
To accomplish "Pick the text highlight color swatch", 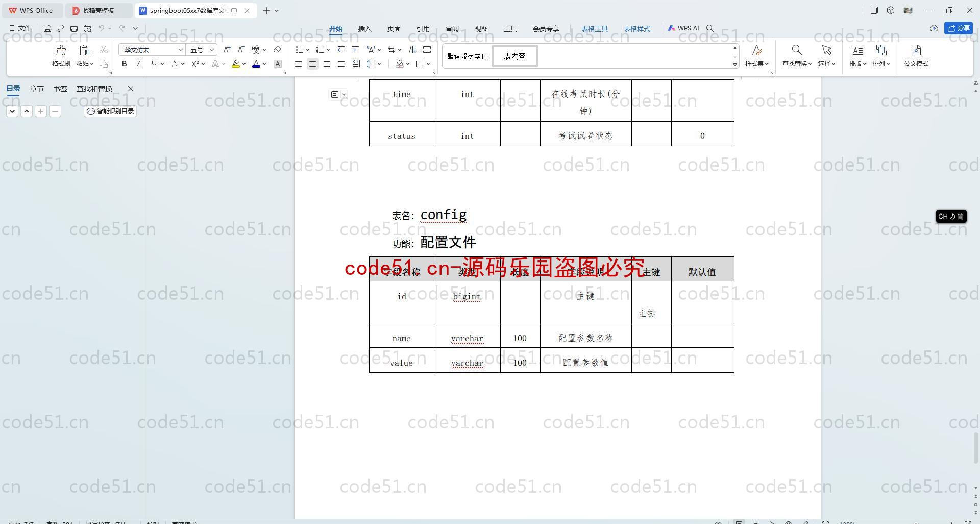I will pos(235,64).
